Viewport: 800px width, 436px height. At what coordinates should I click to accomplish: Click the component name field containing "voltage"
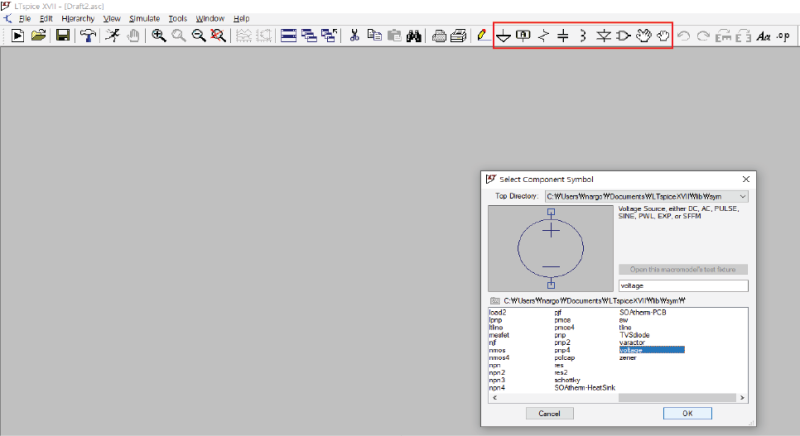[x=683, y=285]
